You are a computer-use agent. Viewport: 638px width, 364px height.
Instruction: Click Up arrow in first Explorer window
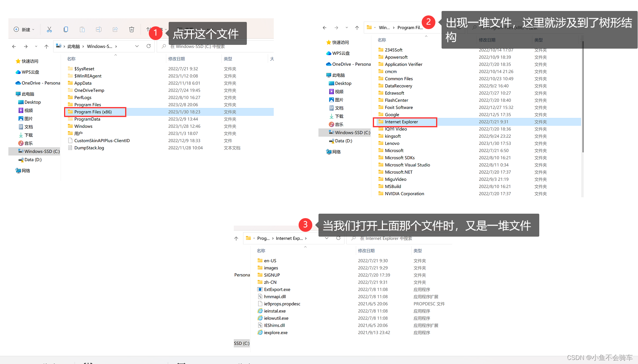[46, 46]
